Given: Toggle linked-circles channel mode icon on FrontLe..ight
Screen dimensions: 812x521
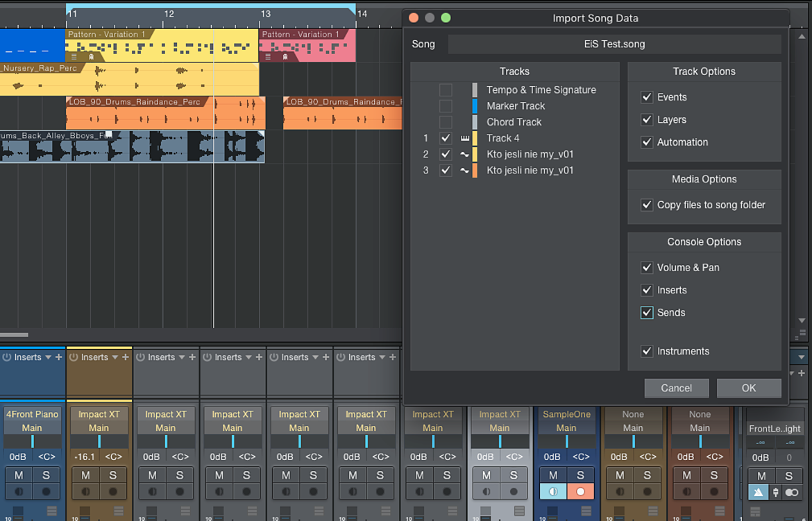Looking at the screenshot, I should point(792,493).
